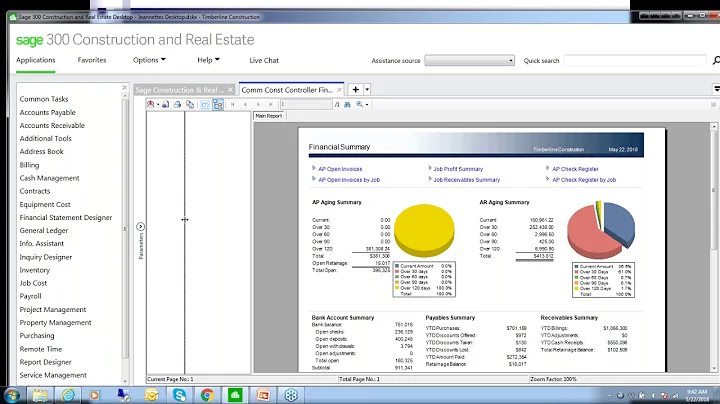
Task: Click the volume speaker tray icon
Action: [653, 395]
